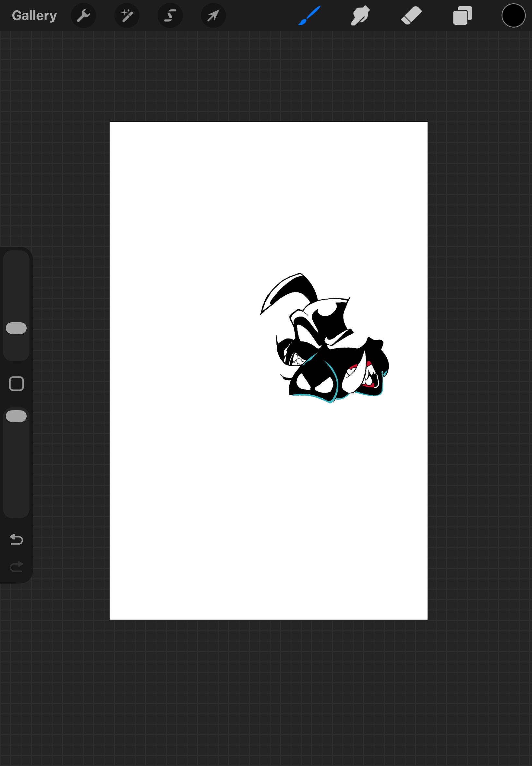Activate the Selection tool
Viewport: 532px width, 766px height.
click(x=170, y=16)
